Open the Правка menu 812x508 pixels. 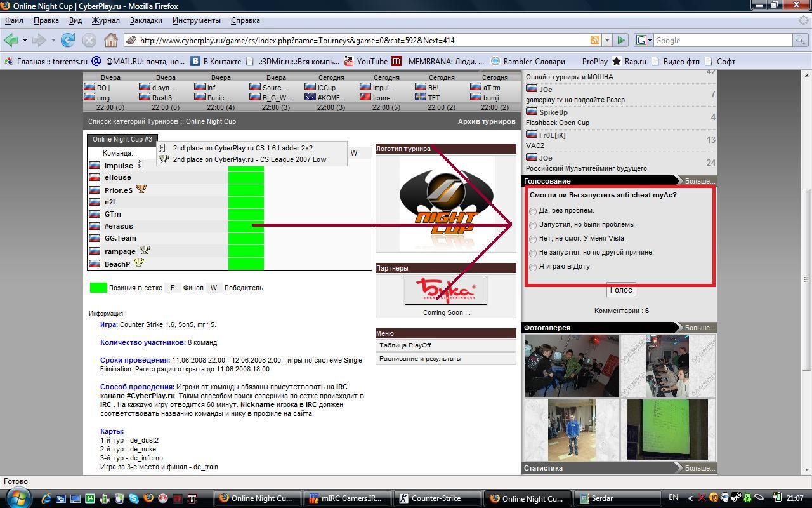pos(46,20)
